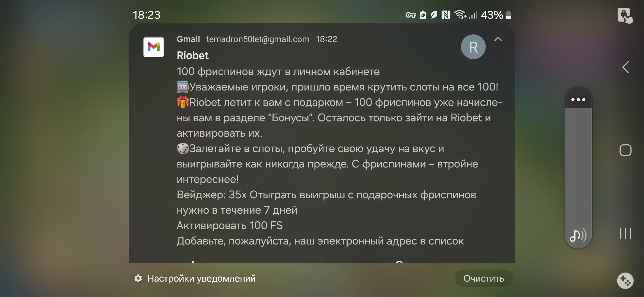Collapse the Gmail notification with chevron
644x297 pixels.
click(x=498, y=39)
